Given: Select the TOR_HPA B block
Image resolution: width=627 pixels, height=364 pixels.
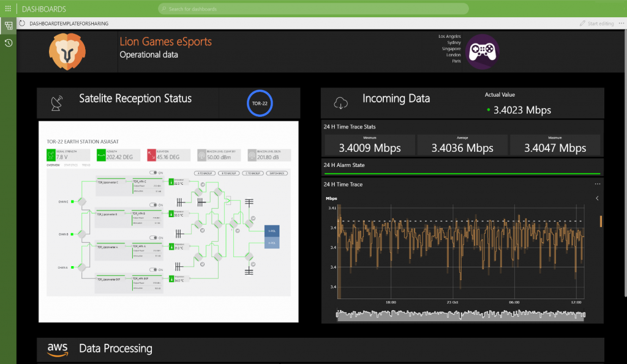Looking at the screenshot, I should point(147,219).
